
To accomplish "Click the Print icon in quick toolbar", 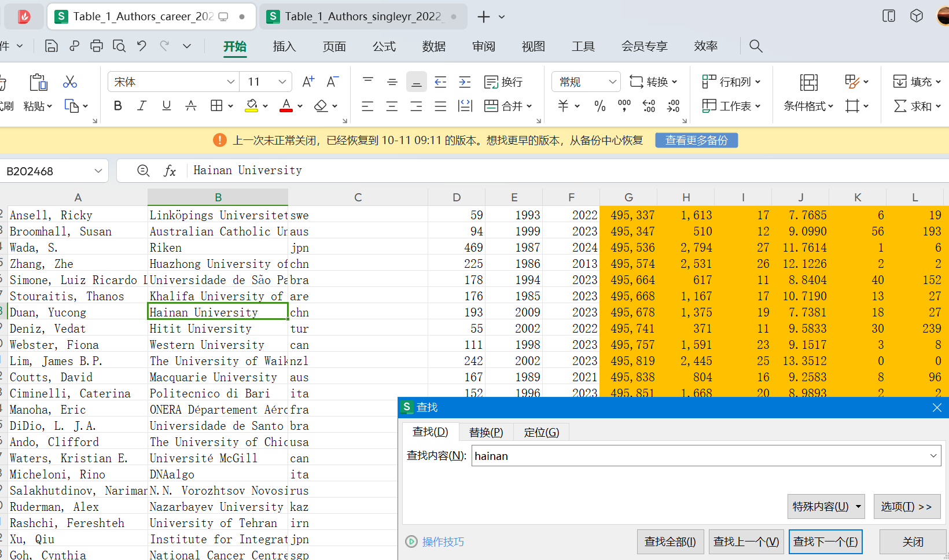I will point(97,46).
